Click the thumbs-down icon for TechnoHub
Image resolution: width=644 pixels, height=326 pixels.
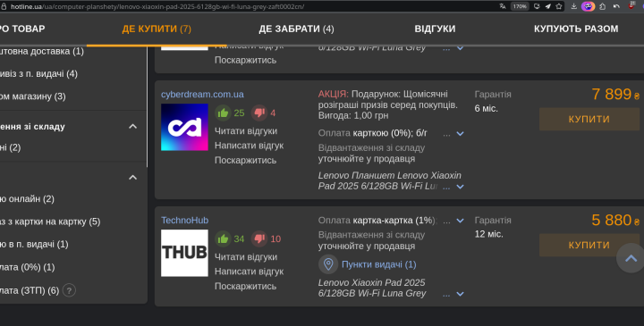point(259,238)
